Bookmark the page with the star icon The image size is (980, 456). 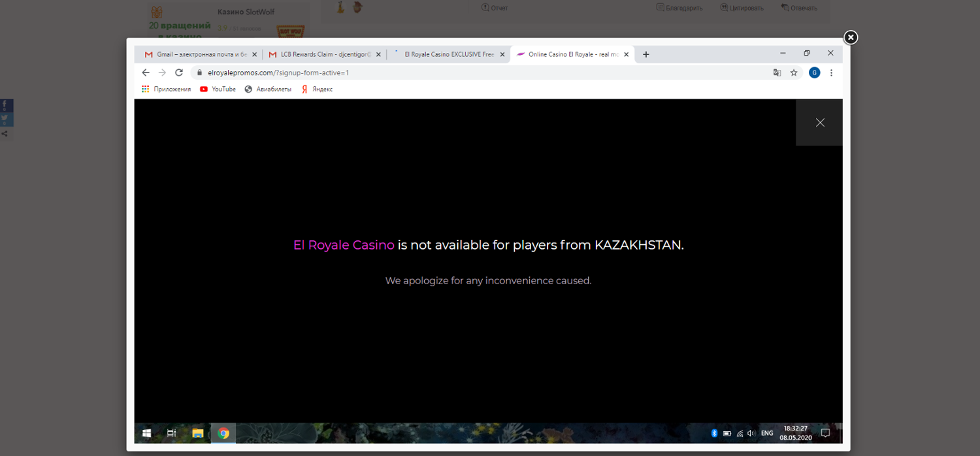(794, 73)
